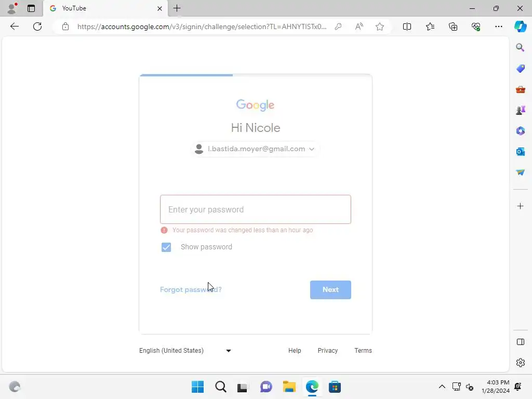View site information lock icon
The height and width of the screenshot is (399, 532).
coord(65,26)
